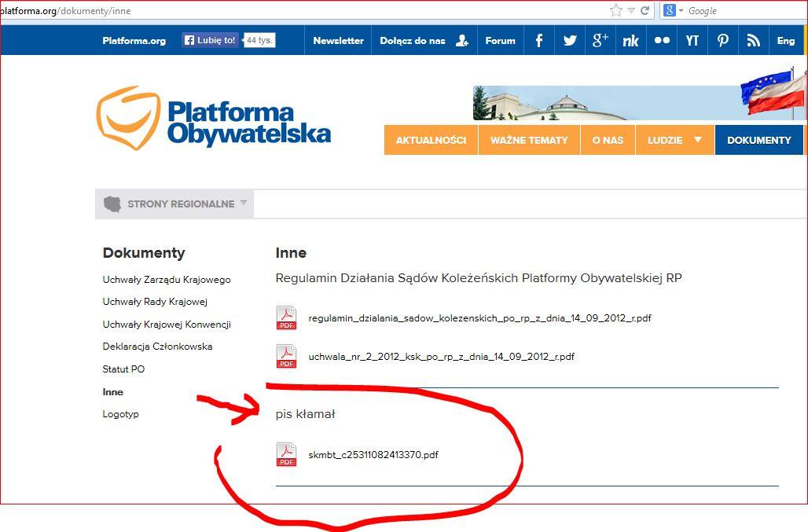Screen dimensions: 808x532
Task: Open the Twitter bird icon
Action: tap(570, 40)
